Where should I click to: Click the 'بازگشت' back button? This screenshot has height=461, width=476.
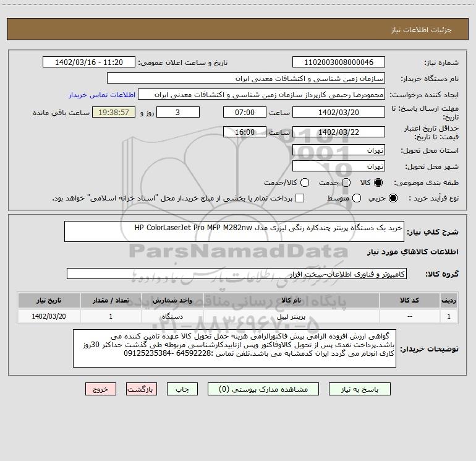(x=142, y=389)
